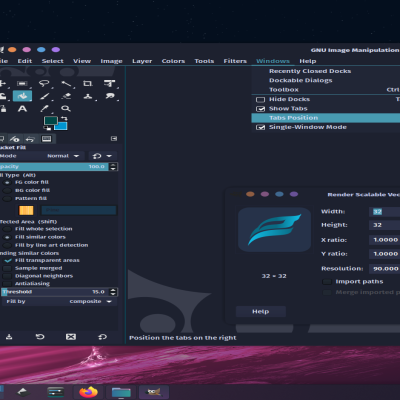Viewport: 400px width, 400px height.
Task: Choose Fill by line art detection
Action: tap(7, 245)
